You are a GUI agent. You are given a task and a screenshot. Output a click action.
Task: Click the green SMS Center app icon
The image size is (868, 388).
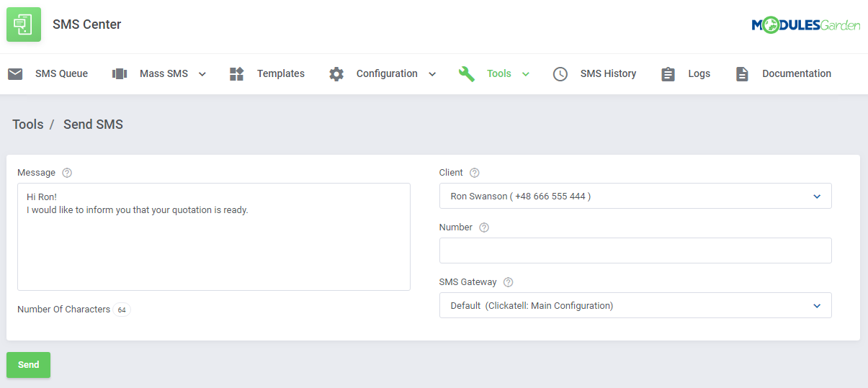pos(24,24)
